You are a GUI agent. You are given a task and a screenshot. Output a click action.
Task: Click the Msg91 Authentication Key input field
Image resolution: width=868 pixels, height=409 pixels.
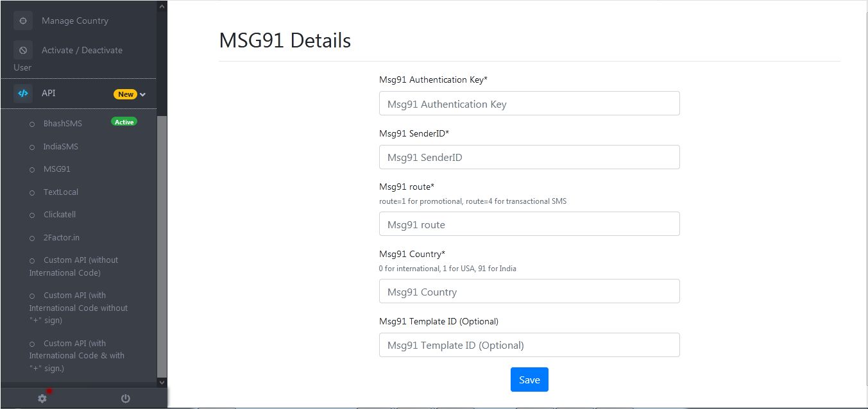(x=529, y=103)
